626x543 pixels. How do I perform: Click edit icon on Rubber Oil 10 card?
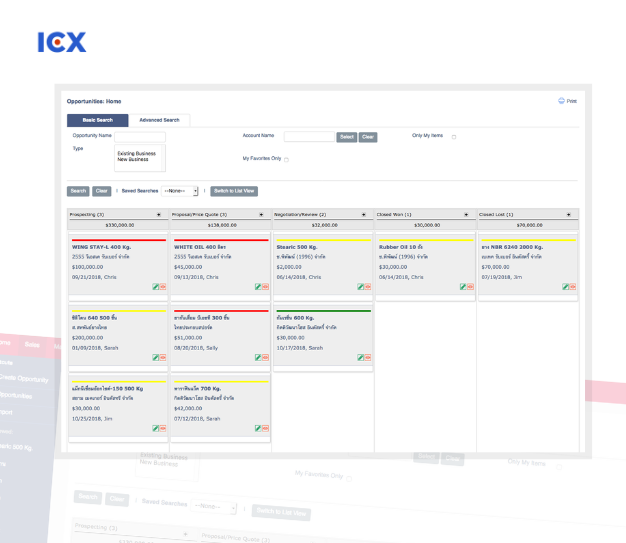(x=462, y=287)
